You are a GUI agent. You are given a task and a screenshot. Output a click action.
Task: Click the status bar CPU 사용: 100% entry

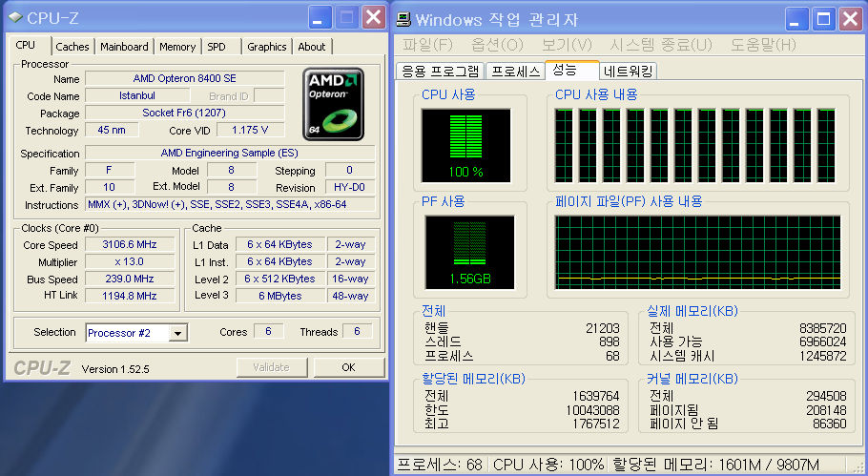(548, 465)
